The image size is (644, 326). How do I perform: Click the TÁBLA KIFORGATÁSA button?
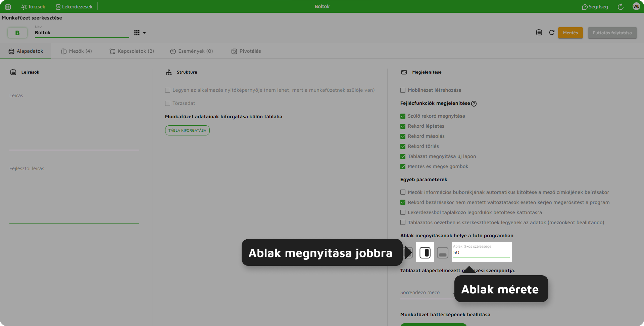coord(187,130)
